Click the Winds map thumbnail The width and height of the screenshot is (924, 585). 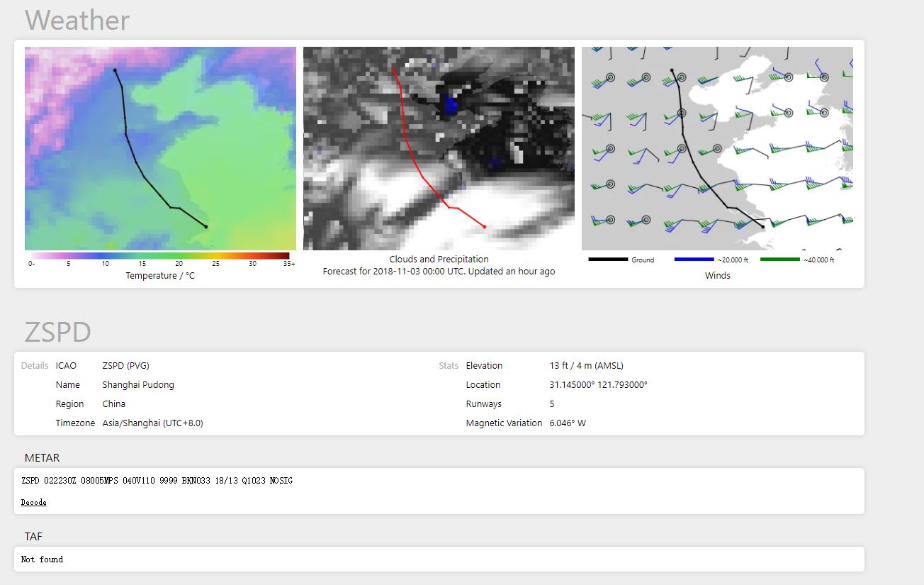[717, 148]
